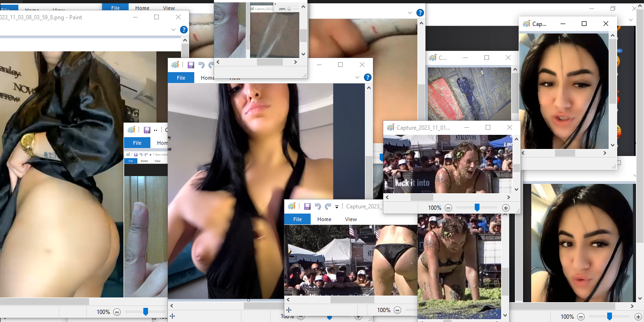644x322 pixels.
Task: Collapse the ribbon in the center Paint window
Action: [357, 78]
